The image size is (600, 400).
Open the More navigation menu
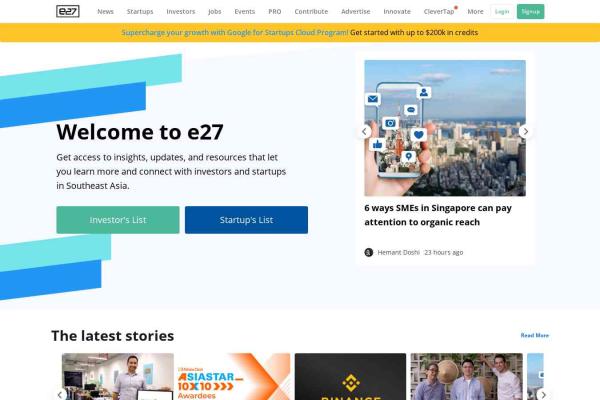coord(475,11)
